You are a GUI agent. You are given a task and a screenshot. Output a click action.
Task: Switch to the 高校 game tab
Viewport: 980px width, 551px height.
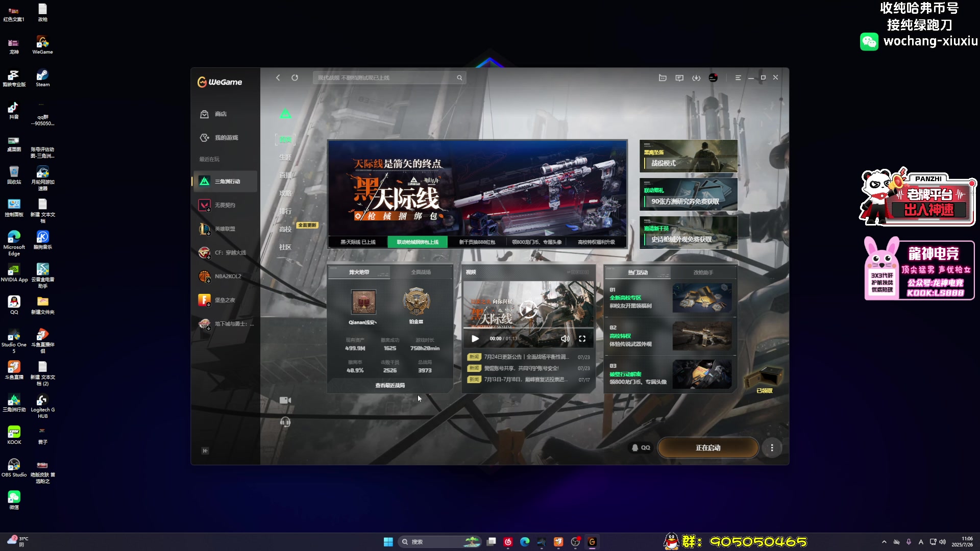[x=285, y=229]
